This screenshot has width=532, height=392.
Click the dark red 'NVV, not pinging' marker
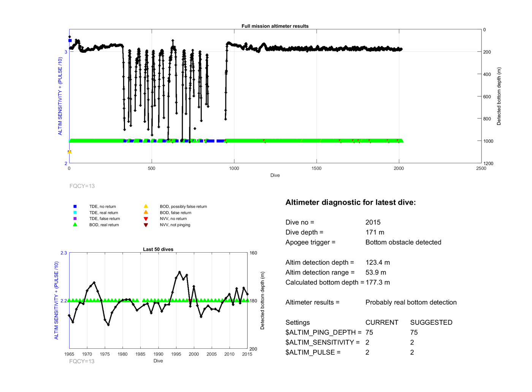pyautogui.click(x=146, y=225)
